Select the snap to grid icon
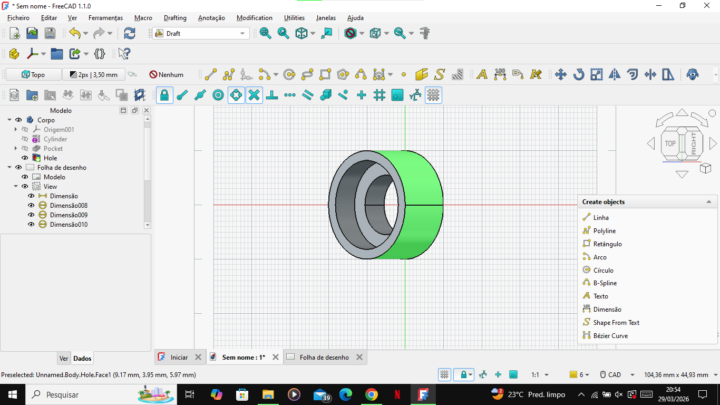 tap(379, 95)
